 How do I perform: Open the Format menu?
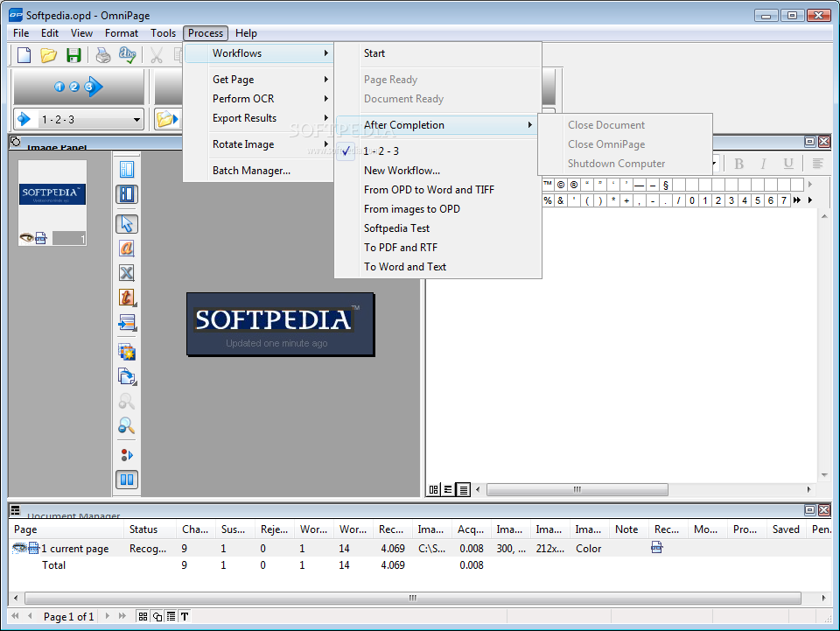[122, 33]
